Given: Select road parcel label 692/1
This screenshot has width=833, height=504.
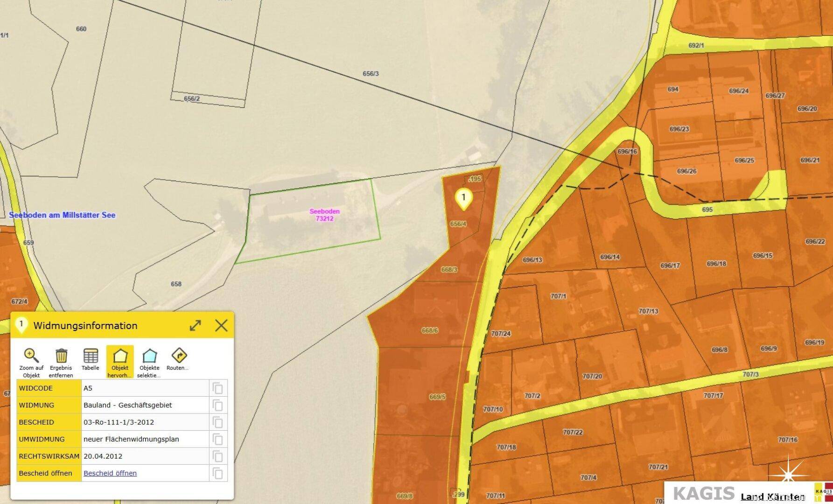Looking at the screenshot, I should 696,45.
